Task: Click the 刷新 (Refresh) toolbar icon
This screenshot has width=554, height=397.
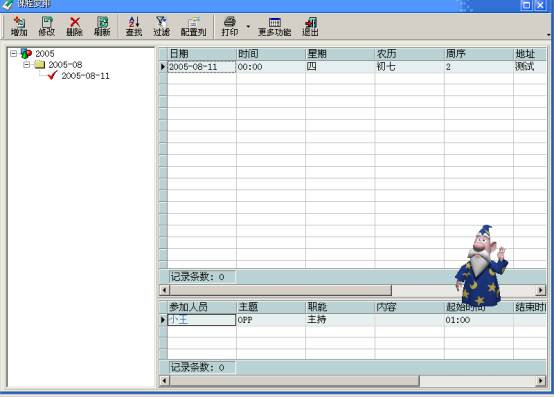Action: (102, 26)
